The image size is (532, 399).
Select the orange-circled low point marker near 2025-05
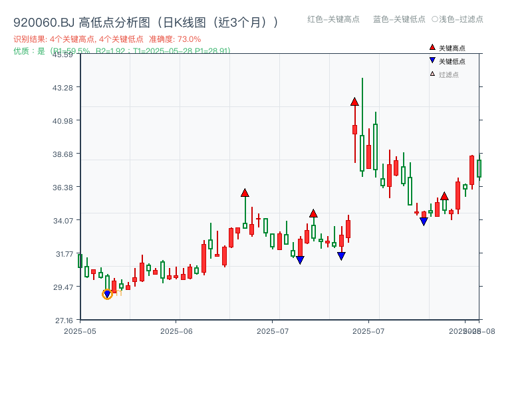(x=108, y=293)
